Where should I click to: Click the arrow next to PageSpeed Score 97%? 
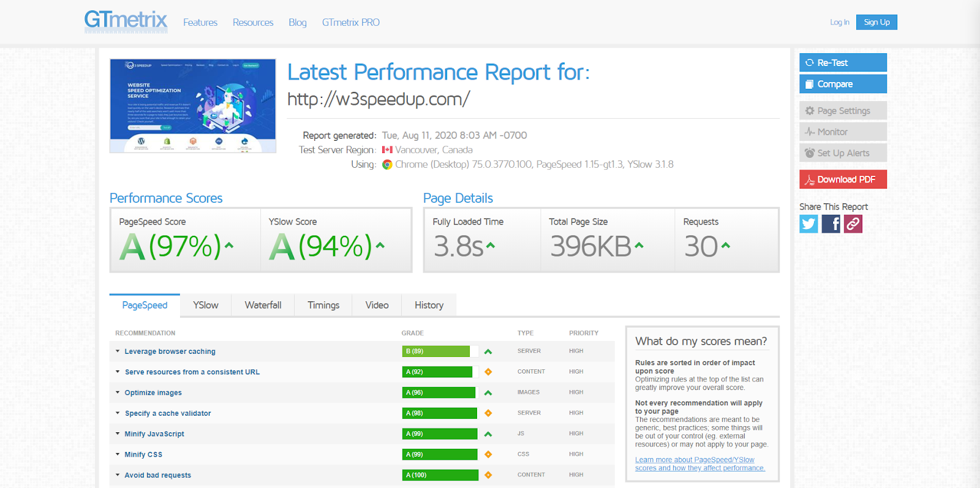[x=229, y=246]
